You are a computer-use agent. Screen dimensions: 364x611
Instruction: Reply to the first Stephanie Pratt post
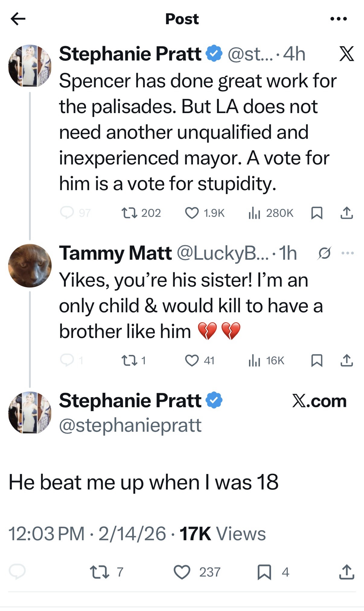67,213
